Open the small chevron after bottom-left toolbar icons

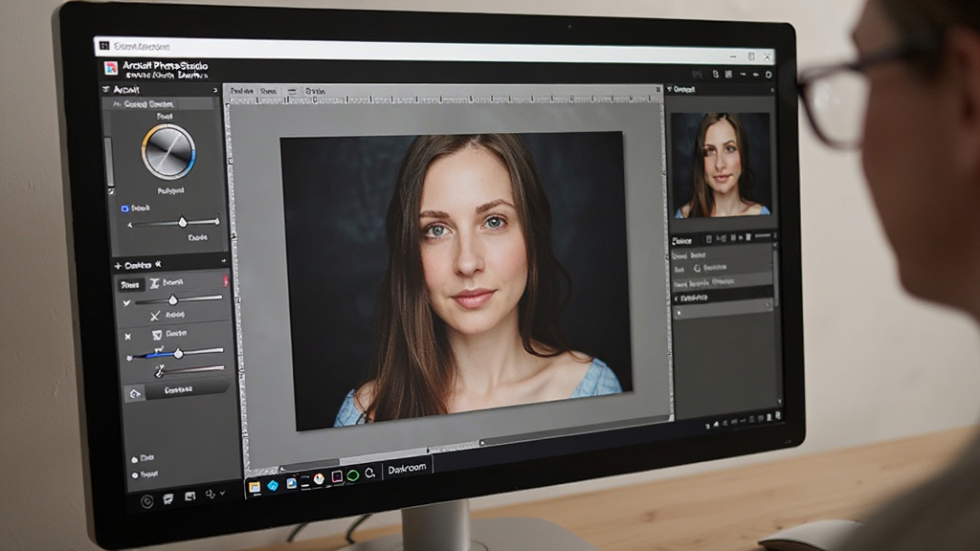coord(222,493)
